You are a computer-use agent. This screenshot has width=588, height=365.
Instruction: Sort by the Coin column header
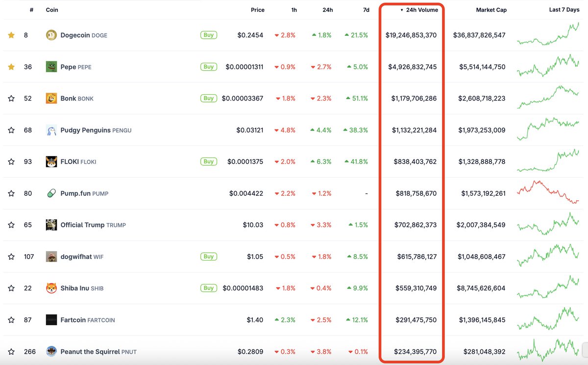[x=52, y=10]
